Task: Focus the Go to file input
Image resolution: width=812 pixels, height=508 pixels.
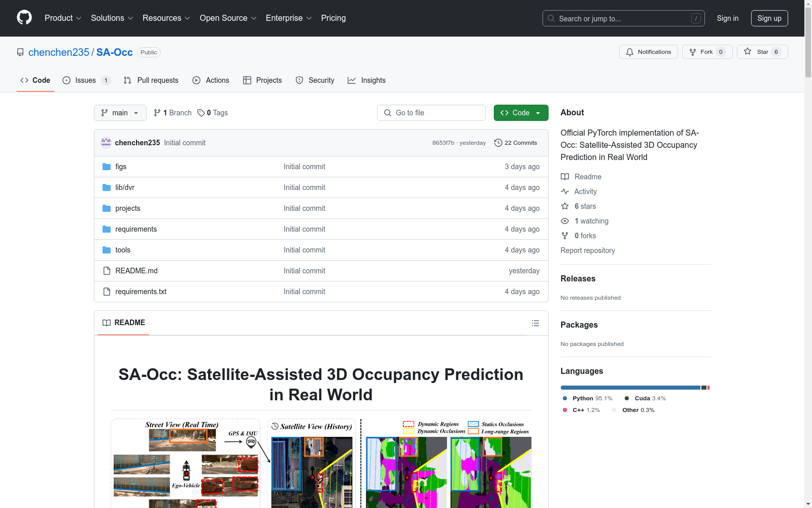Action: click(x=431, y=113)
